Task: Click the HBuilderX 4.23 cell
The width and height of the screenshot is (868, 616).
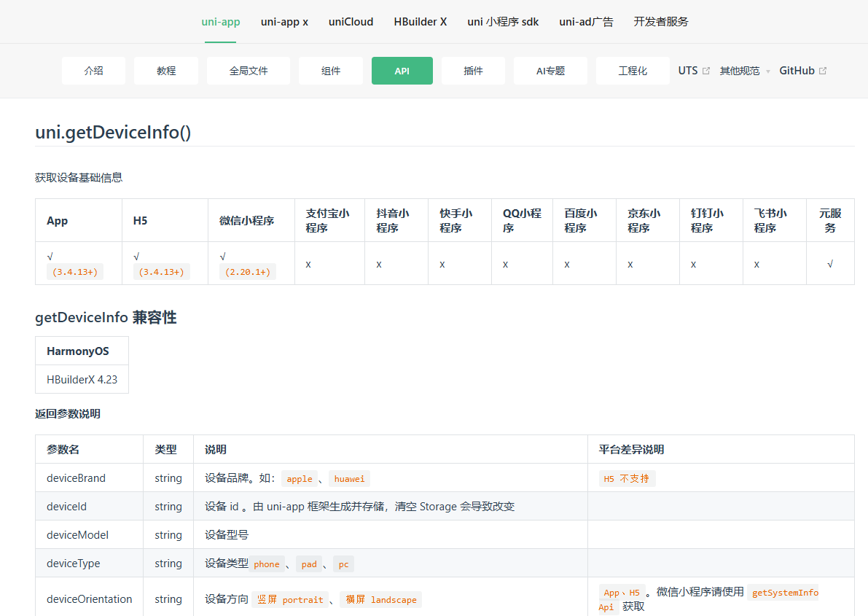Action: click(x=82, y=380)
